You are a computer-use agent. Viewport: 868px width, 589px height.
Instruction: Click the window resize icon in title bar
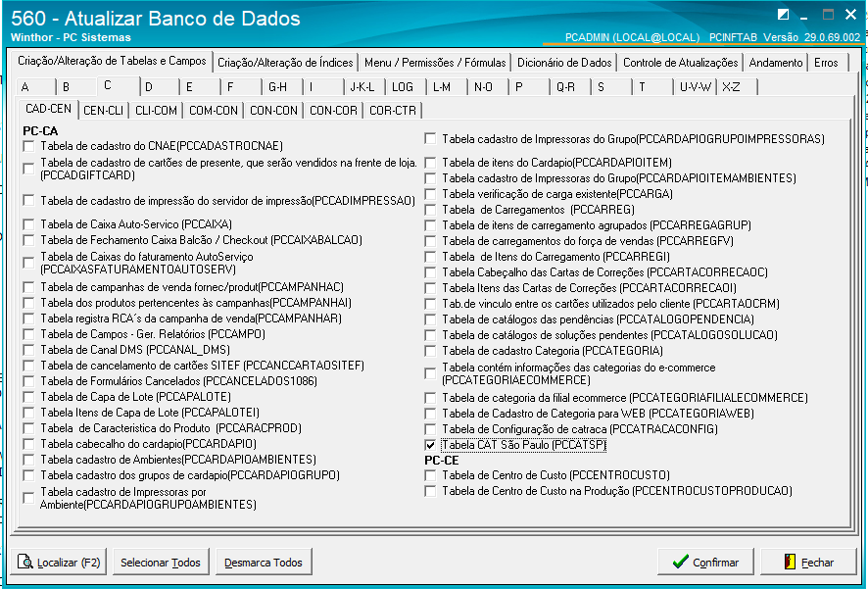(783, 15)
